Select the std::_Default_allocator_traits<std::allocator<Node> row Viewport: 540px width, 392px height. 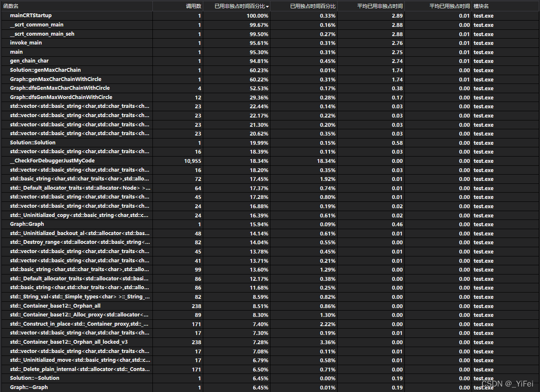[x=270, y=188]
